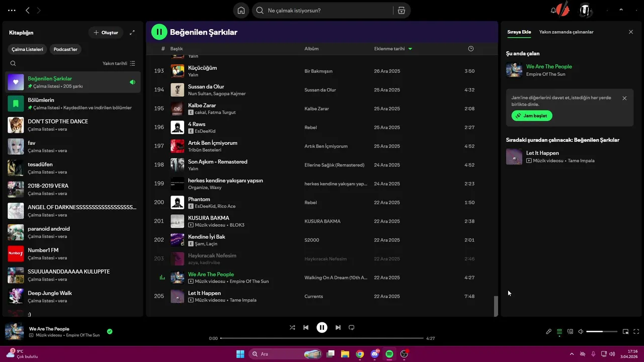Start a Jam with Jam başlat
The width and height of the screenshot is (644, 362).
(532, 116)
